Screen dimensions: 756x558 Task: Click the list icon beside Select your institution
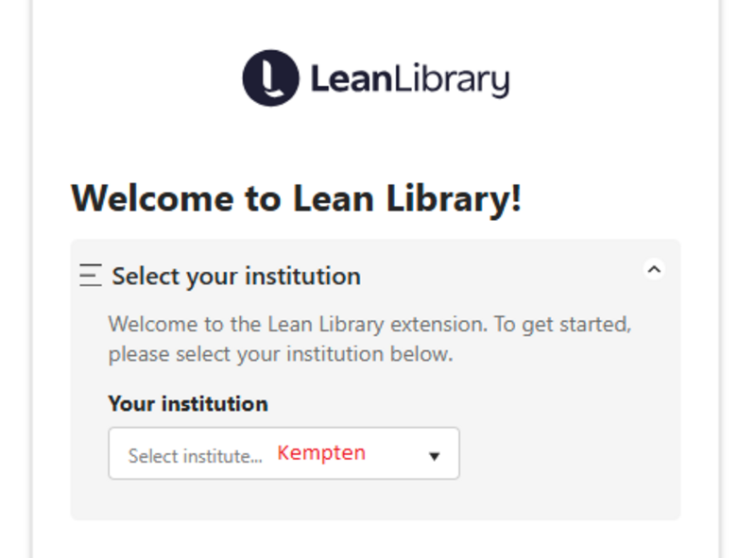91,276
